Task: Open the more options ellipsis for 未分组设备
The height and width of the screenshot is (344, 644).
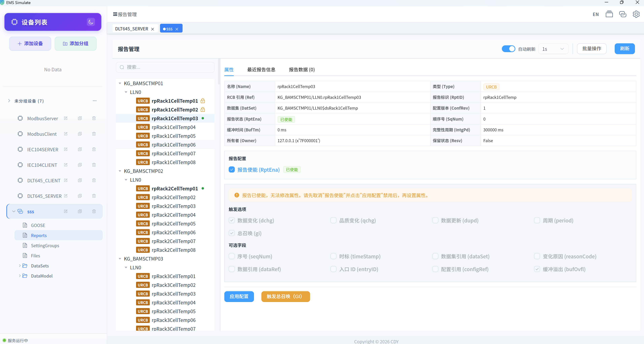Action: [x=94, y=101]
